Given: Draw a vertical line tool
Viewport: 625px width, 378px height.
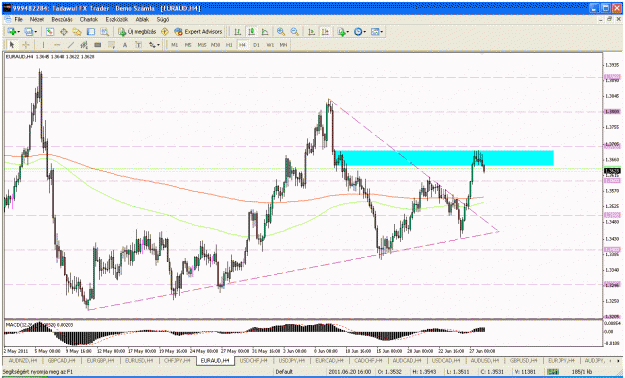Looking at the screenshot, I should (43, 45).
